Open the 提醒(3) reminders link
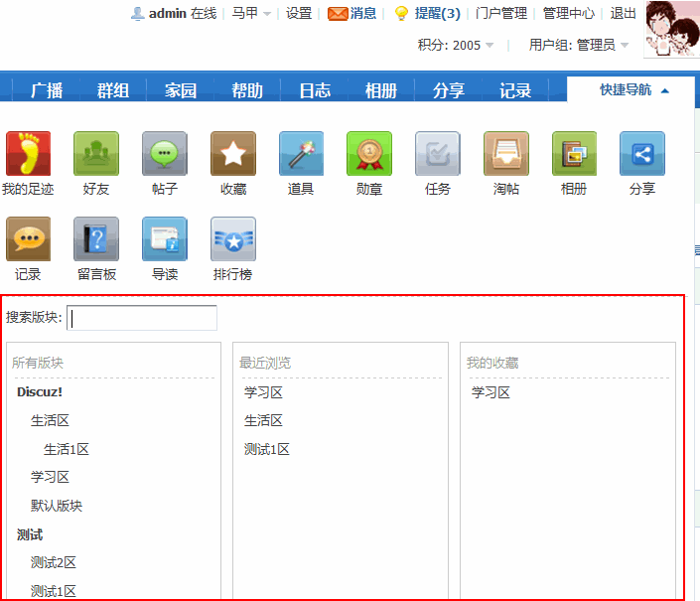700x601 pixels. [x=438, y=13]
